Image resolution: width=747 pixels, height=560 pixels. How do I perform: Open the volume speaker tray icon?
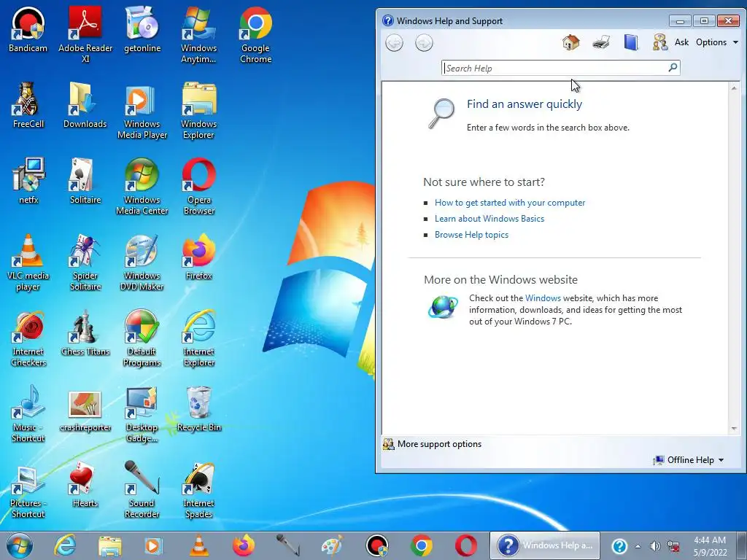coord(655,546)
